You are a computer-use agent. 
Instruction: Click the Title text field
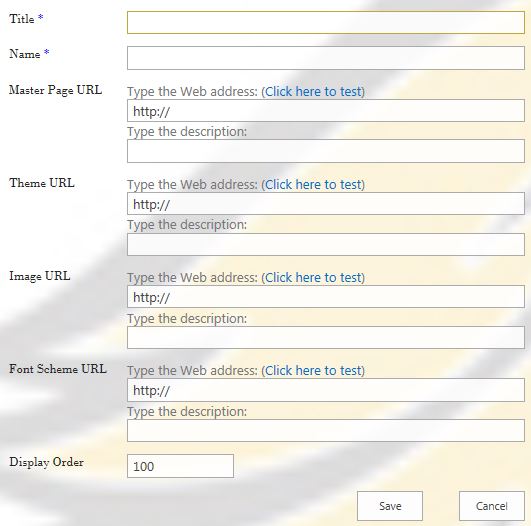[x=326, y=22]
